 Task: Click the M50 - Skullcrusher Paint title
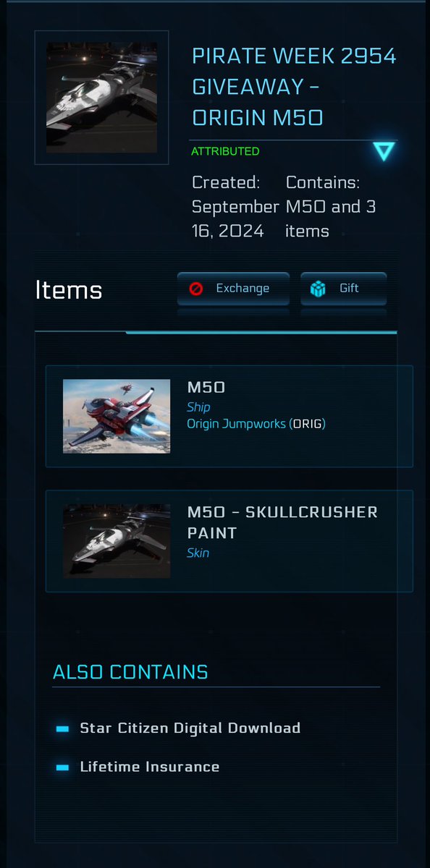[282, 522]
